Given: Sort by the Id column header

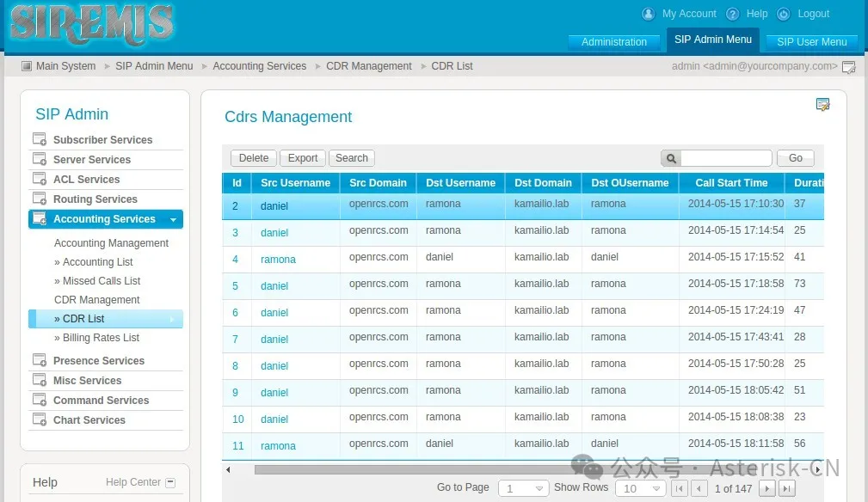Looking at the screenshot, I should [237, 183].
